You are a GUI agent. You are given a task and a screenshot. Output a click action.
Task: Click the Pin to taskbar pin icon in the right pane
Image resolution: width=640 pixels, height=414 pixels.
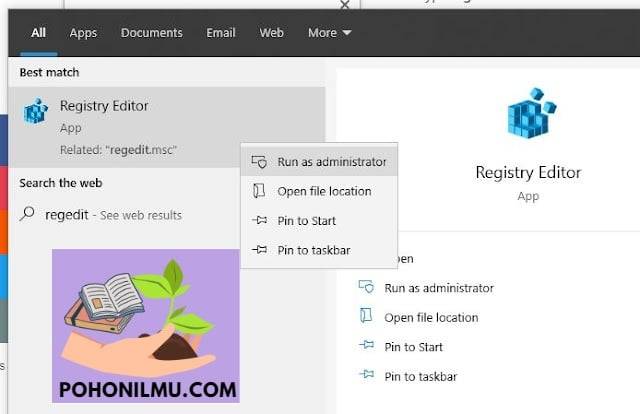coord(367,374)
